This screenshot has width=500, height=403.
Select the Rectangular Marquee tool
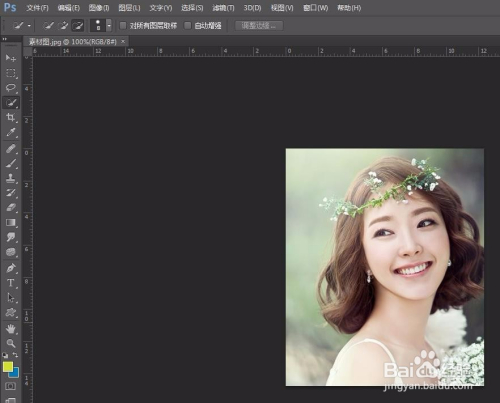tap(11, 73)
